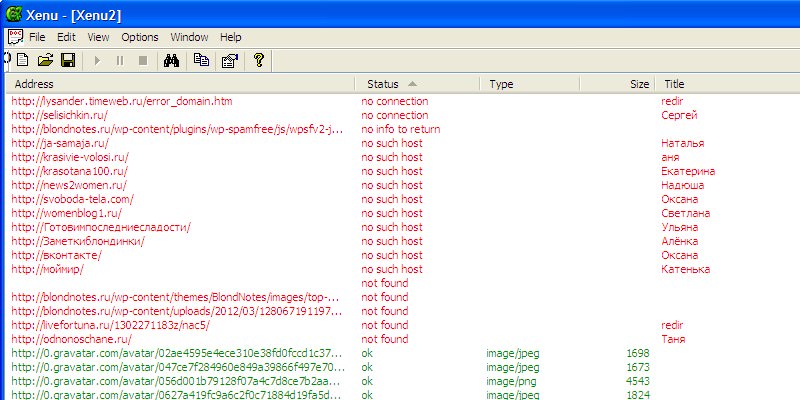Image resolution: width=800 pixels, height=400 pixels.
Task: Open Find with the binoculars icon
Action: click(171, 60)
